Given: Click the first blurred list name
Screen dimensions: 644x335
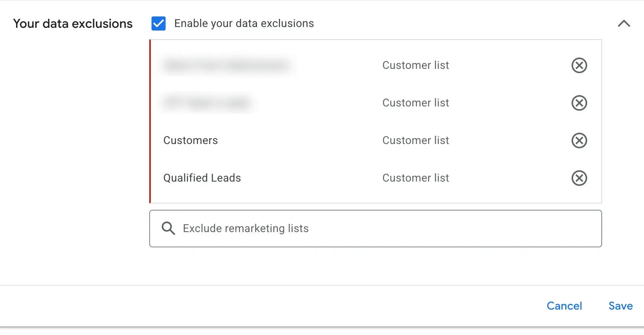Looking at the screenshot, I should 226,65.
